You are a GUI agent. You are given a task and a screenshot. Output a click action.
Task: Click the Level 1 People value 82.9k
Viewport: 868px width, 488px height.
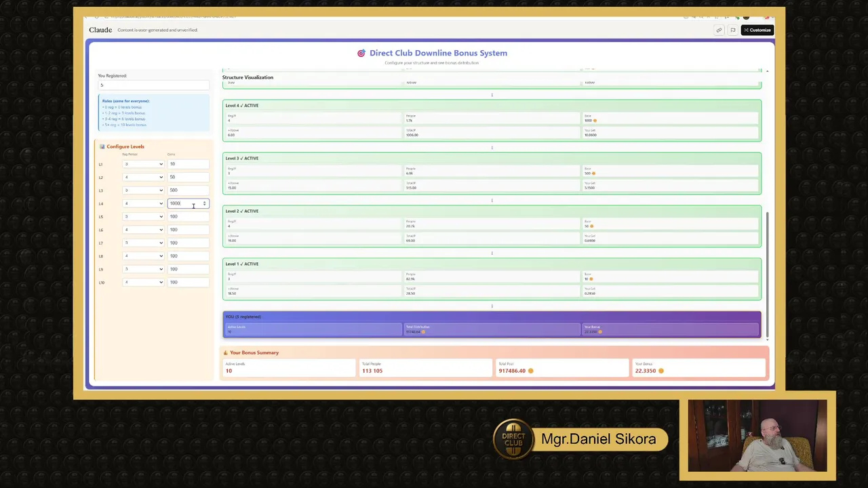[x=410, y=279]
